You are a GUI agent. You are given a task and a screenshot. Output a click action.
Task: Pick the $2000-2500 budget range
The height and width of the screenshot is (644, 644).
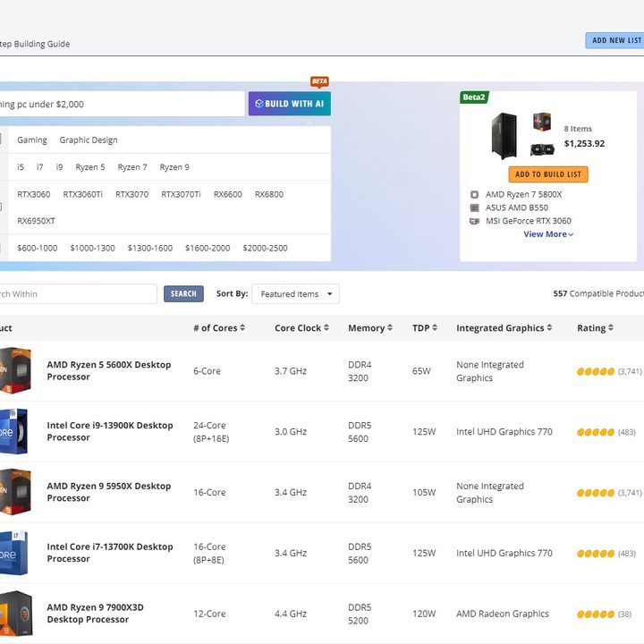tap(265, 248)
